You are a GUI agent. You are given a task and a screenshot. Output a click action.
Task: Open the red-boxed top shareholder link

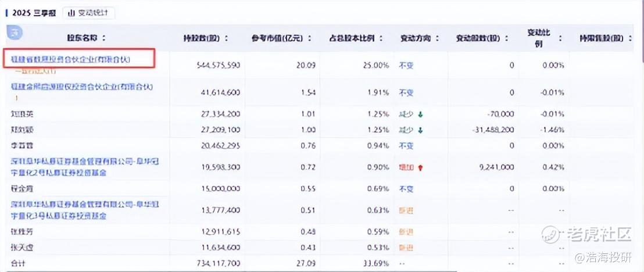click(71, 59)
